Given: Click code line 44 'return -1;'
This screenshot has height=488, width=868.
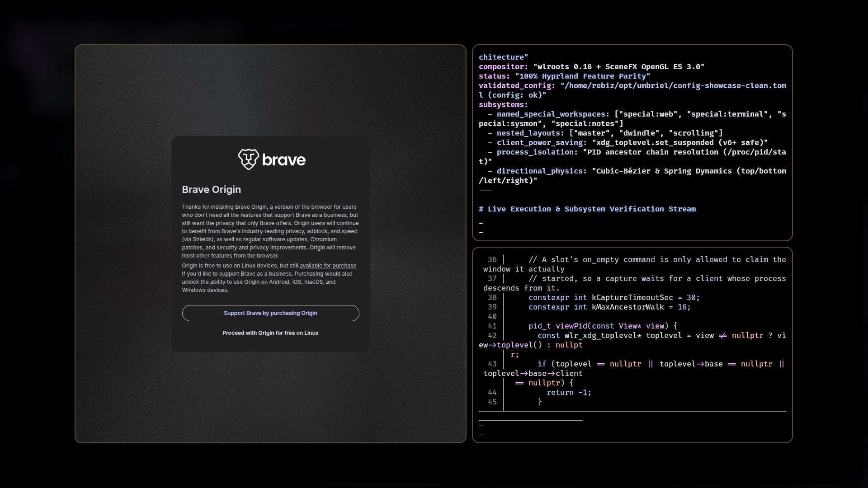Looking at the screenshot, I should click(569, 393).
